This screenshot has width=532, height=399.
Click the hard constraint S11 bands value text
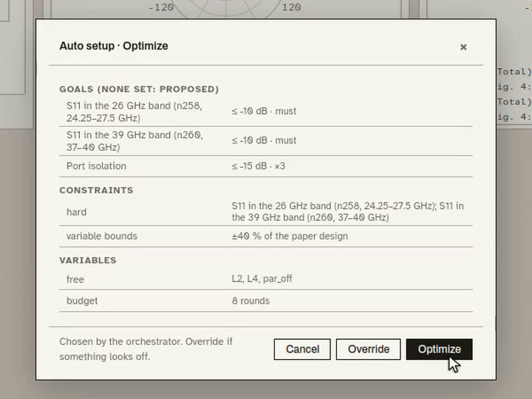point(348,212)
